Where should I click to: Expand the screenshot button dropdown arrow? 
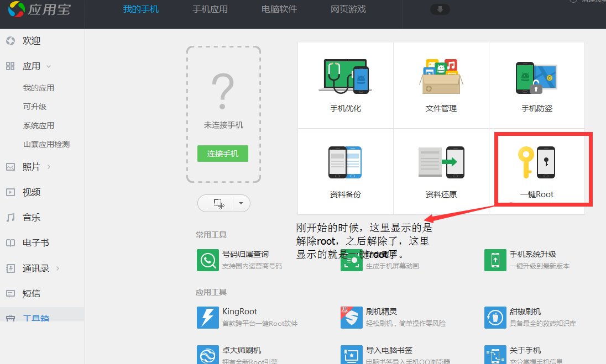click(x=241, y=203)
